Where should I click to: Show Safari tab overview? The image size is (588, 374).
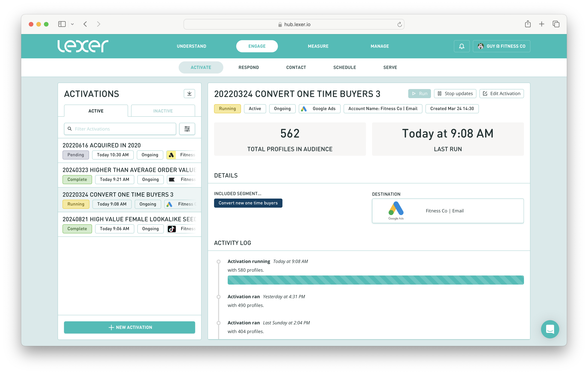coord(556,24)
